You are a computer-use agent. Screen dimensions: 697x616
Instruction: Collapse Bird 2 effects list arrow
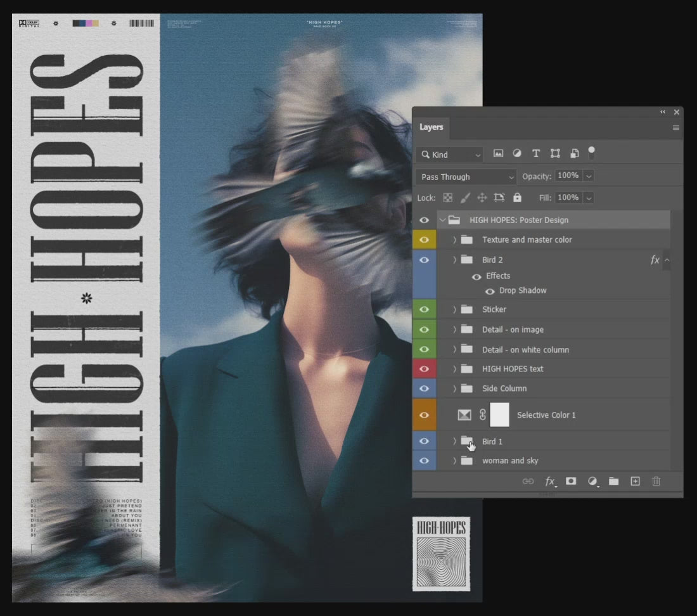tap(667, 260)
